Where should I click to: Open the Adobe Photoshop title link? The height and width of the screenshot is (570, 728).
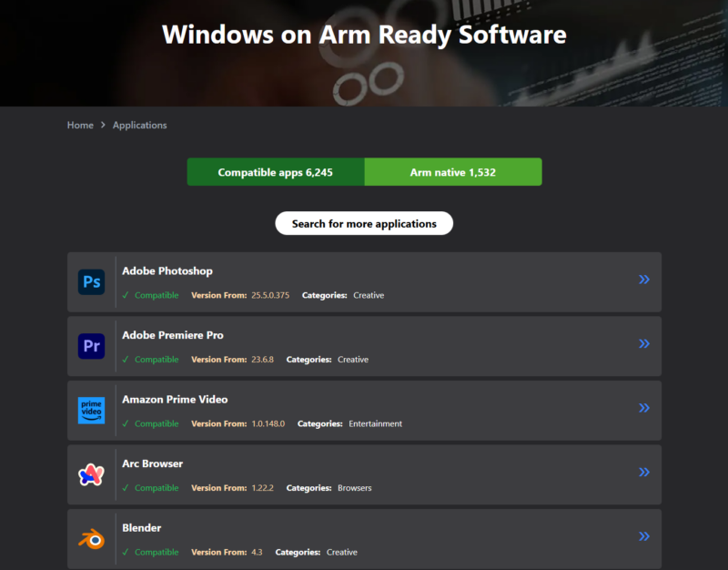point(167,271)
